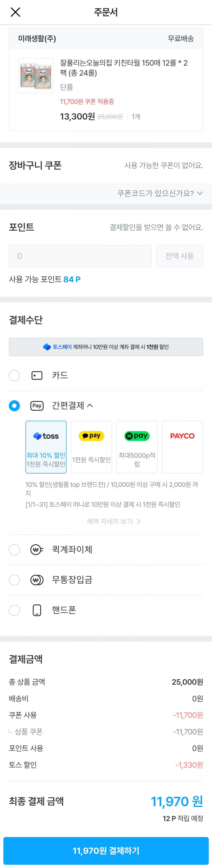Open 혜택 자세히 보기 benefits details
This screenshot has height=868, width=212.
113,521
